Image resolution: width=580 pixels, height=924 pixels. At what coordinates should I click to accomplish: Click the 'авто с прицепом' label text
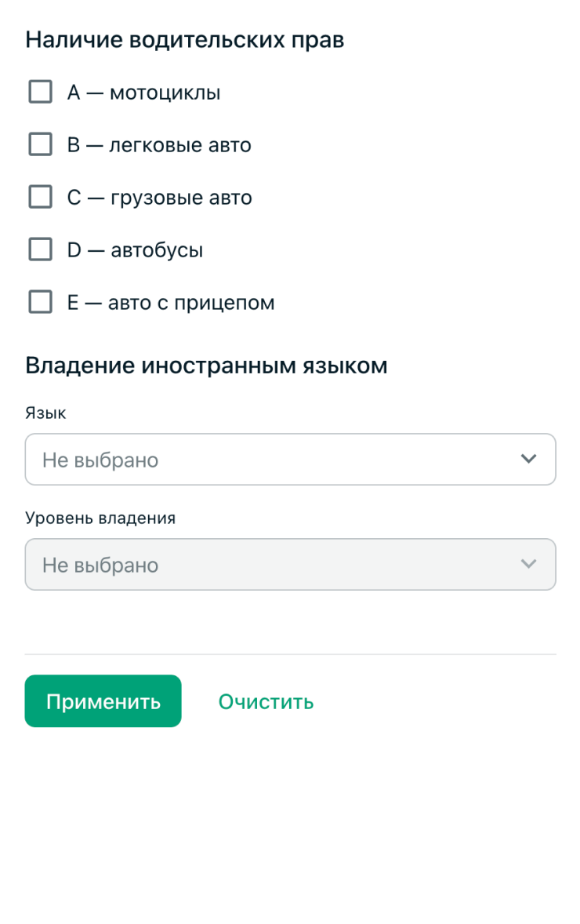click(191, 303)
